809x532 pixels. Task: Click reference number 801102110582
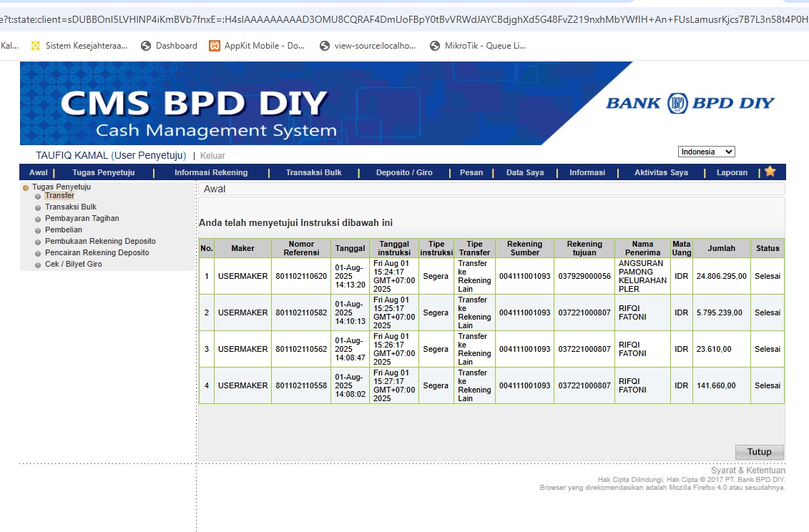(x=301, y=312)
